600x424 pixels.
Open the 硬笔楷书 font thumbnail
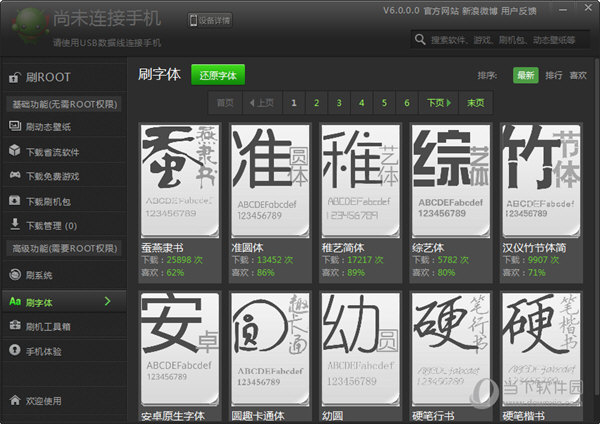pos(541,349)
